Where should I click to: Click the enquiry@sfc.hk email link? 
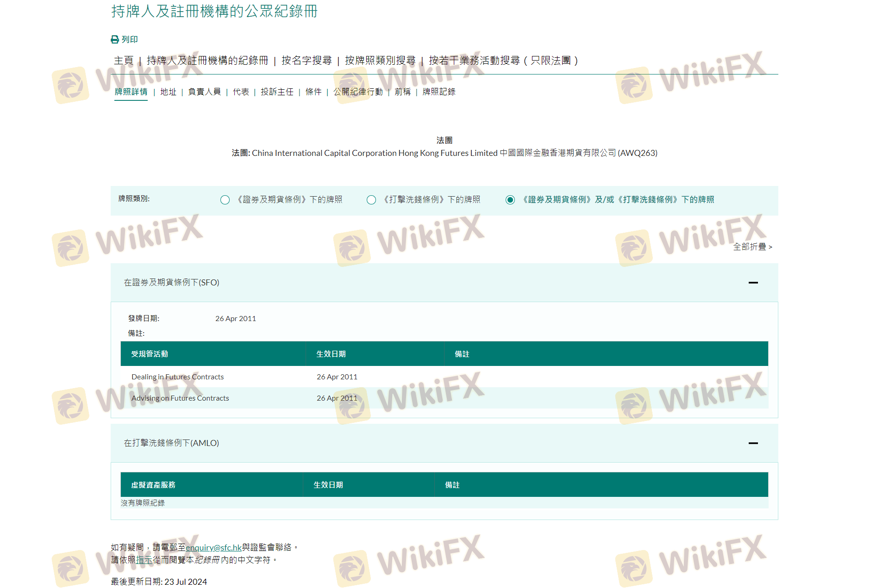click(x=213, y=548)
